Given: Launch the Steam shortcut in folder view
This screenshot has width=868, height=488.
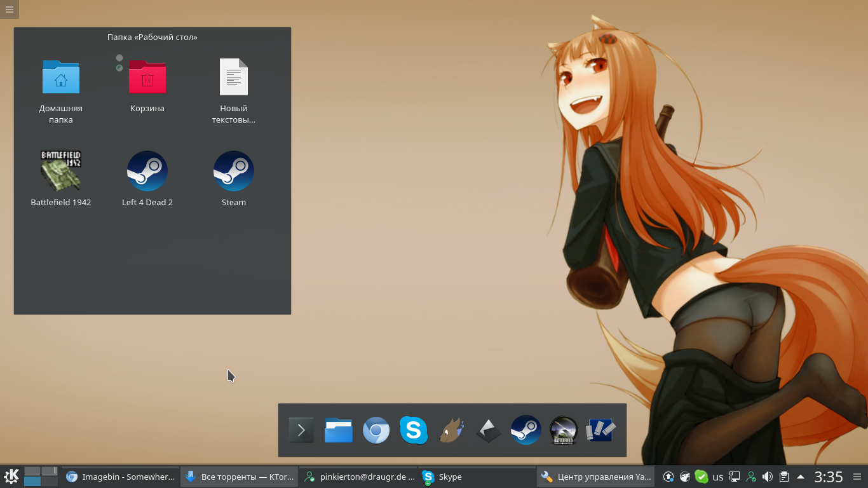Looking at the screenshot, I should pos(234,171).
